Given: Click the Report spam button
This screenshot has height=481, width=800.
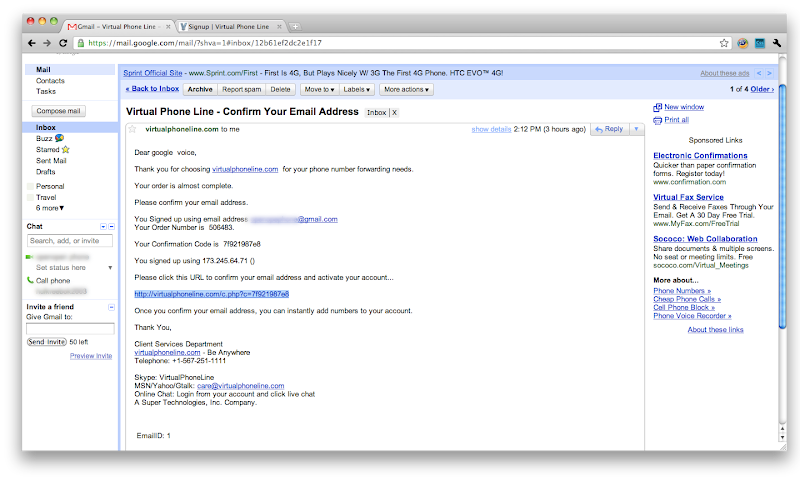Looking at the screenshot, I should click(x=241, y=89).
